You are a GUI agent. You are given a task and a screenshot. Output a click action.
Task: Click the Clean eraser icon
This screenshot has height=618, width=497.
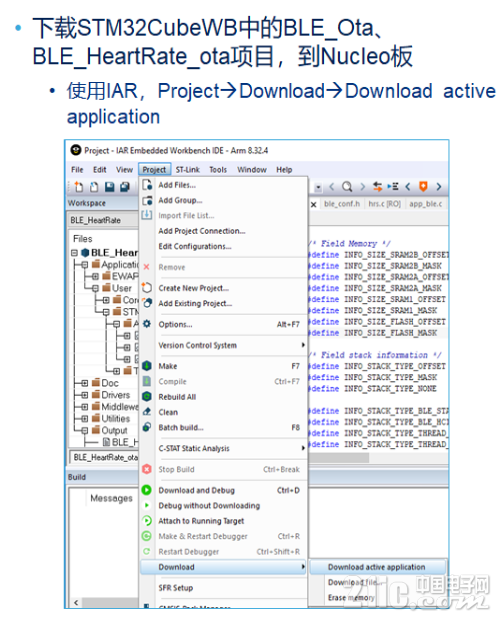[x=147, y=412]
